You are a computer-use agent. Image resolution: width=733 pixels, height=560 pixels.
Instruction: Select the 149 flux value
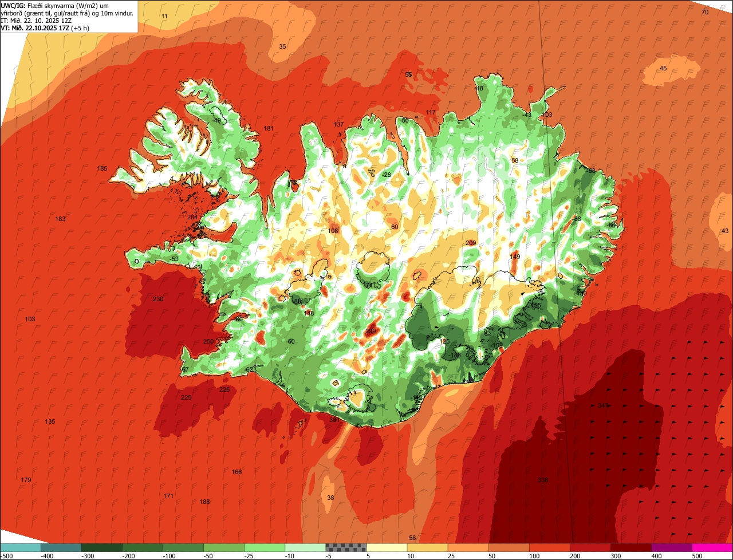pyautogui.click(x=515, y=257)
